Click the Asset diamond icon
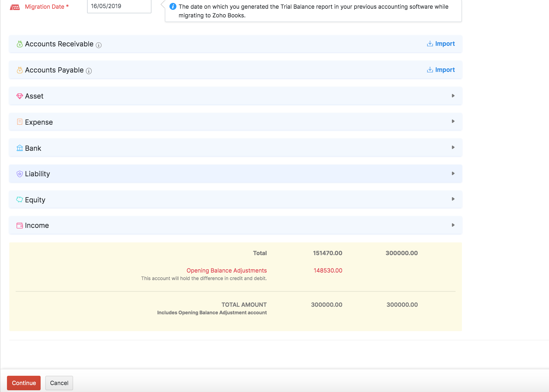 point(20,96)
